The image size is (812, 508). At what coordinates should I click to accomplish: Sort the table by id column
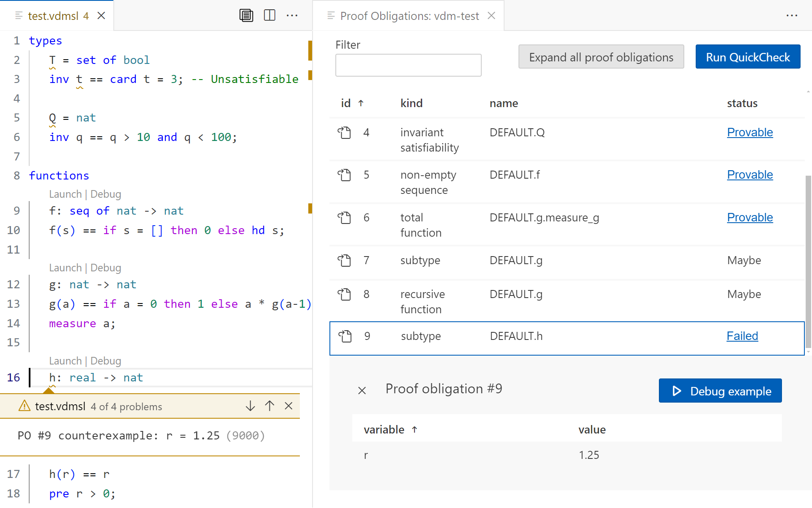346,103
